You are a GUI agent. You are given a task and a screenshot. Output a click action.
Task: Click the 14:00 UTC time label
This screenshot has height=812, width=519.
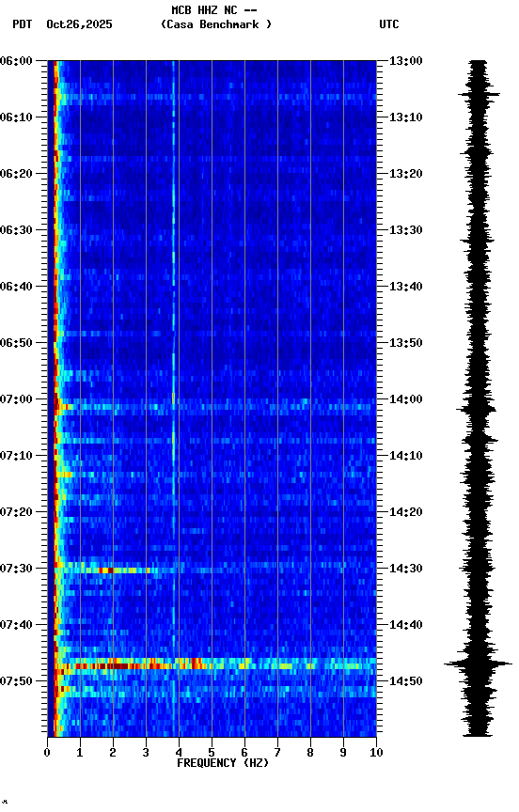click(406, 399)
